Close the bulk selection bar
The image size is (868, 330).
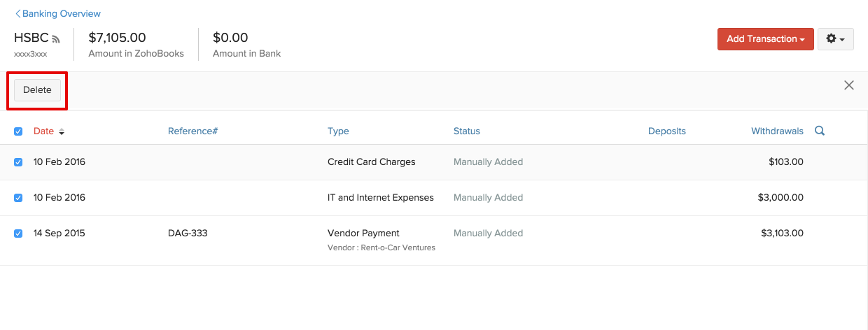click(x=849, y=85)
